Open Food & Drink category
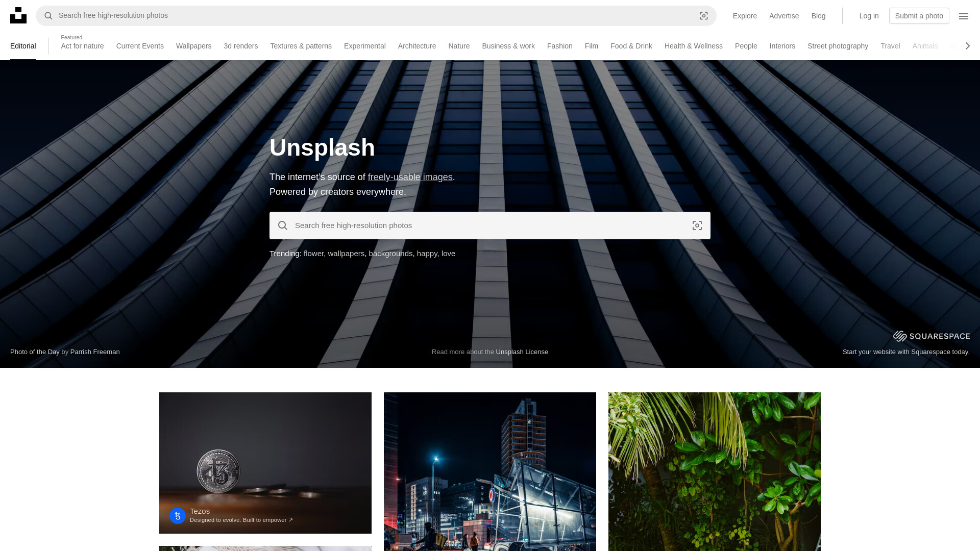This screenshot has height=551, width=980. 631,46
